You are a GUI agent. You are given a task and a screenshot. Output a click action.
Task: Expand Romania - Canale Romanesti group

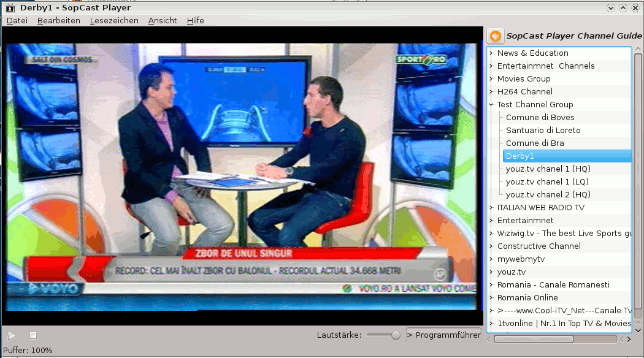tap(491, 284)
